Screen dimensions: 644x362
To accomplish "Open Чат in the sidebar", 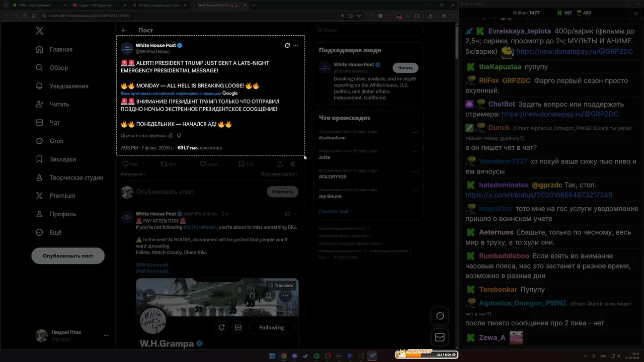I will tap(48, 122).
